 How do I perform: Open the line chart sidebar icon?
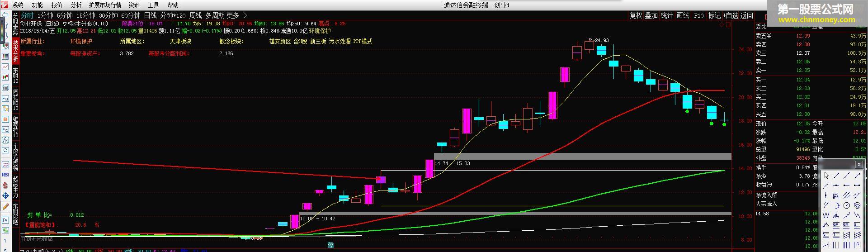click(x=5, y=67)
